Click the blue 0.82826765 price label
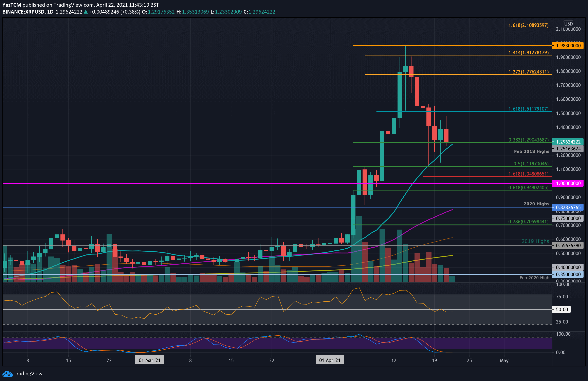This screenshot has width=588, height=381. coord(568,207)
